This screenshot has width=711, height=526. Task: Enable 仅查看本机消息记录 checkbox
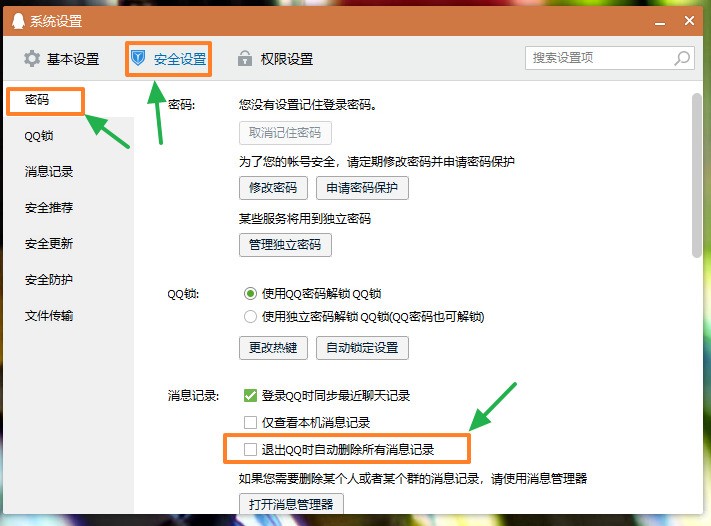coord(250,423)
